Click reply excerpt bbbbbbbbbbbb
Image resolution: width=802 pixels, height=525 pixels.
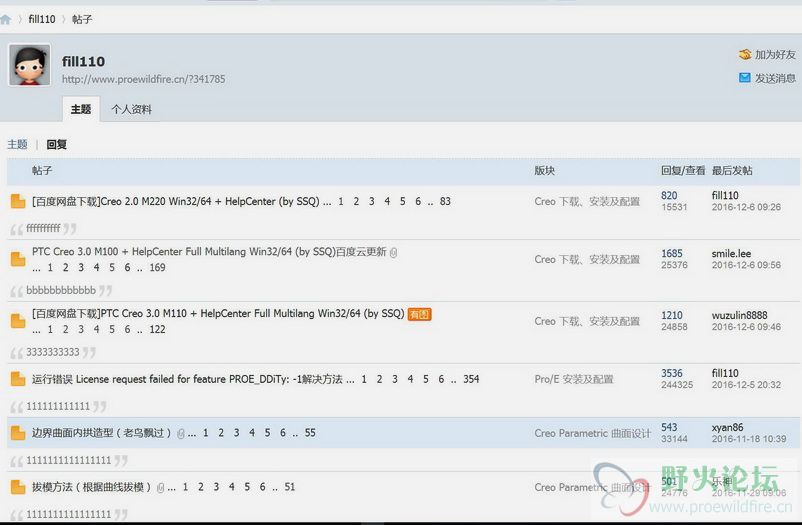coord(61,290)
